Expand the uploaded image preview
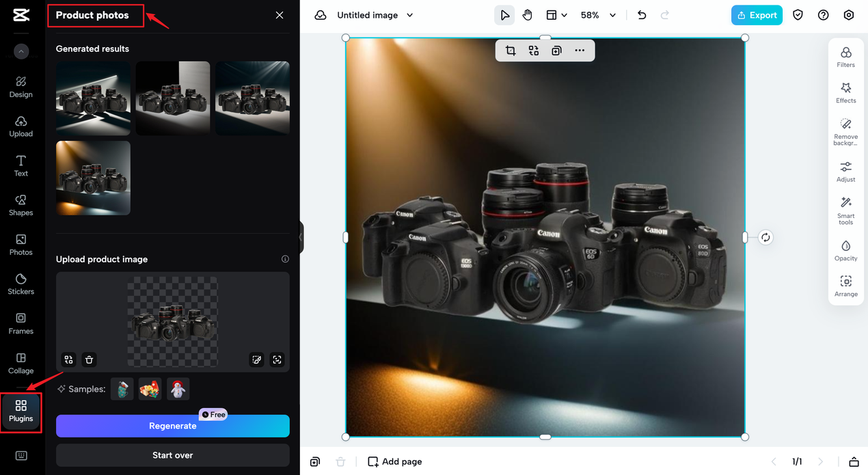Image resolution: width=868 pixels, height=475 pixels. click(x=277, y=359)
